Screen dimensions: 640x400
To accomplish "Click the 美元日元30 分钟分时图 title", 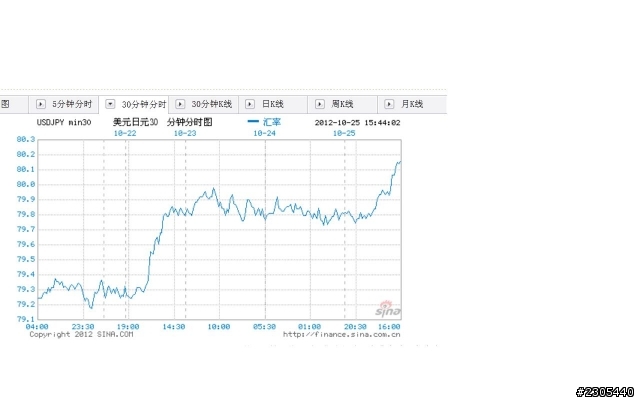I will pyautogui.click(x=162, y=122).
